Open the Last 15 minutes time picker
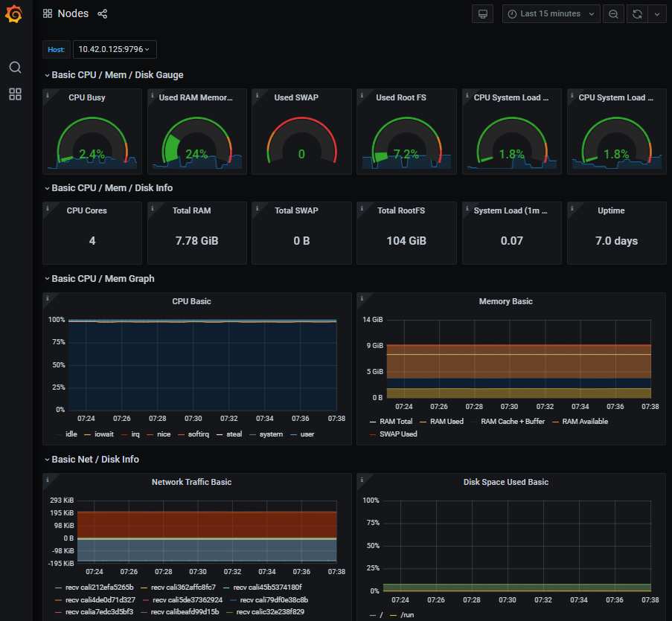Viewport: 672px width, 621px height. pyautogui.click(x=551, y=13)
